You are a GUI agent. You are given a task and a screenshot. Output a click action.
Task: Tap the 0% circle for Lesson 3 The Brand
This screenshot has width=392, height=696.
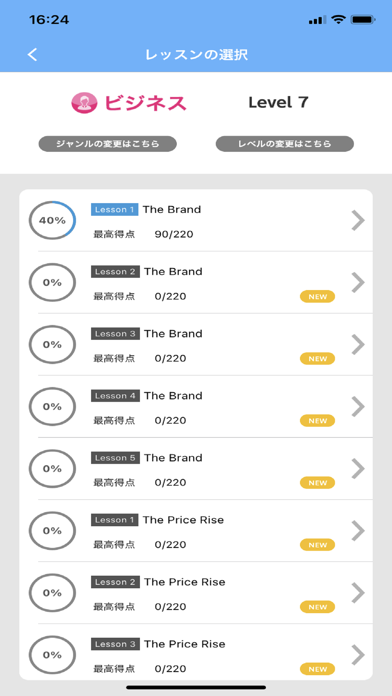(52, 344)
